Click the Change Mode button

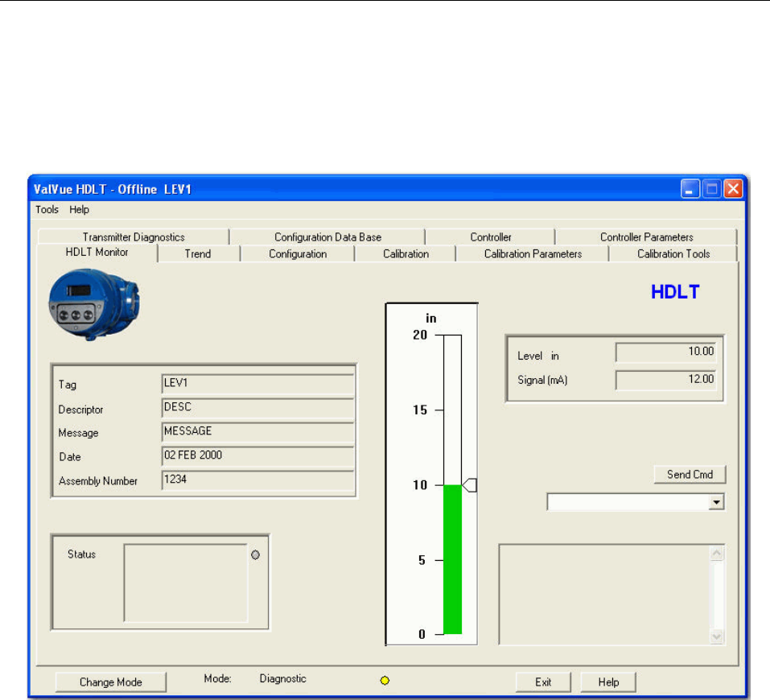coord(110,681)
